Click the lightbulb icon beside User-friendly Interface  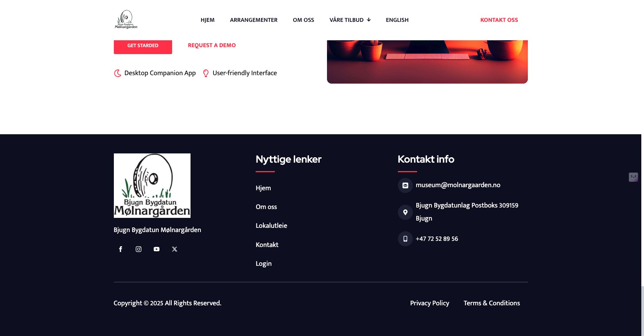[x=206, y=73]
